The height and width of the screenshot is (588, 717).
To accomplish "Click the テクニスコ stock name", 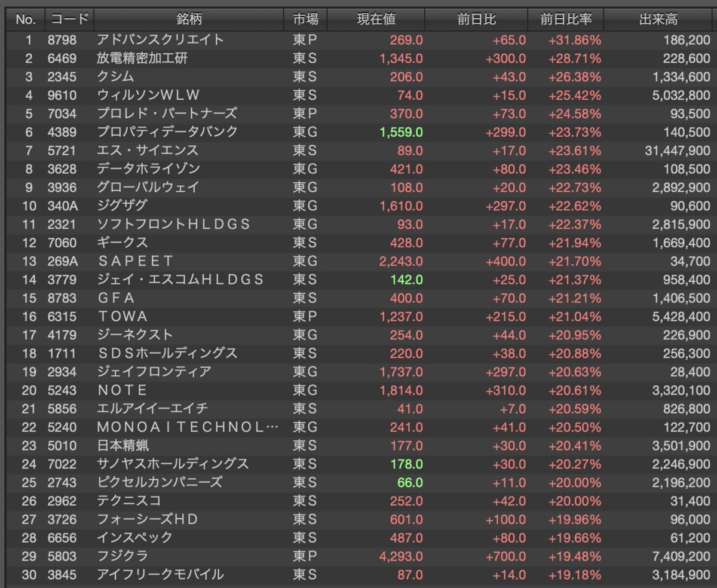I will [x=128, y=501].
